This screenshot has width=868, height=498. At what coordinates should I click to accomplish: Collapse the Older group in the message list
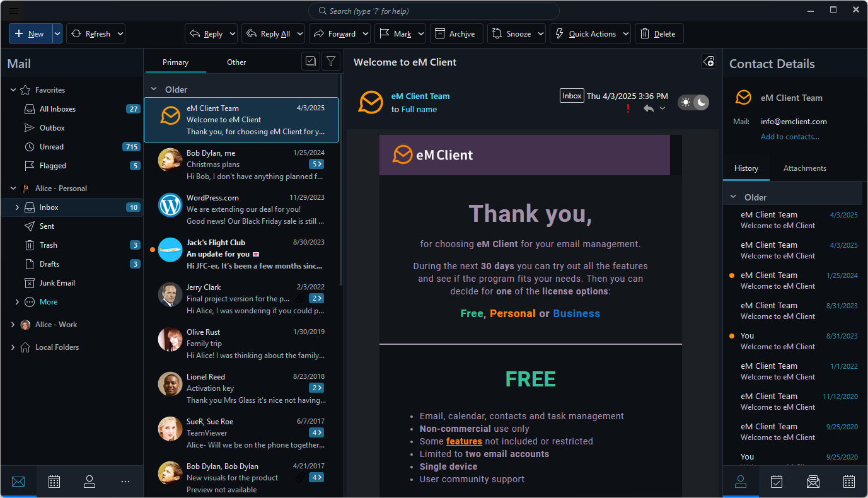(154, 90)
